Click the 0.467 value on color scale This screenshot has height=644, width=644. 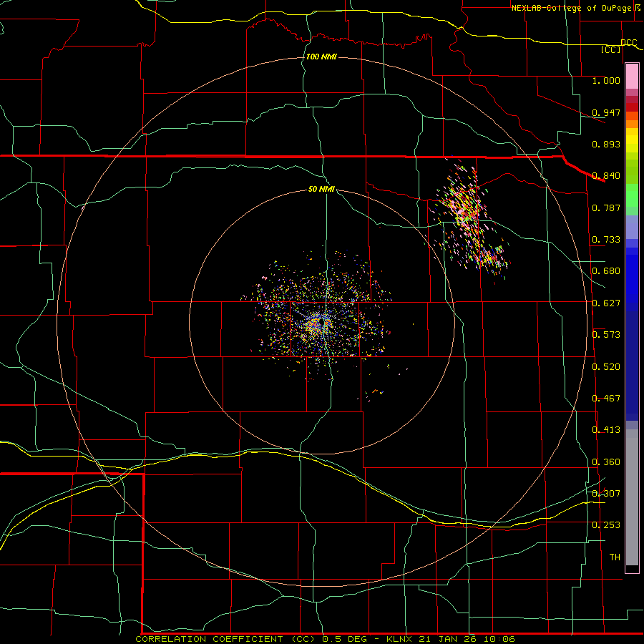pyautogui.click(x=606, y=399)
